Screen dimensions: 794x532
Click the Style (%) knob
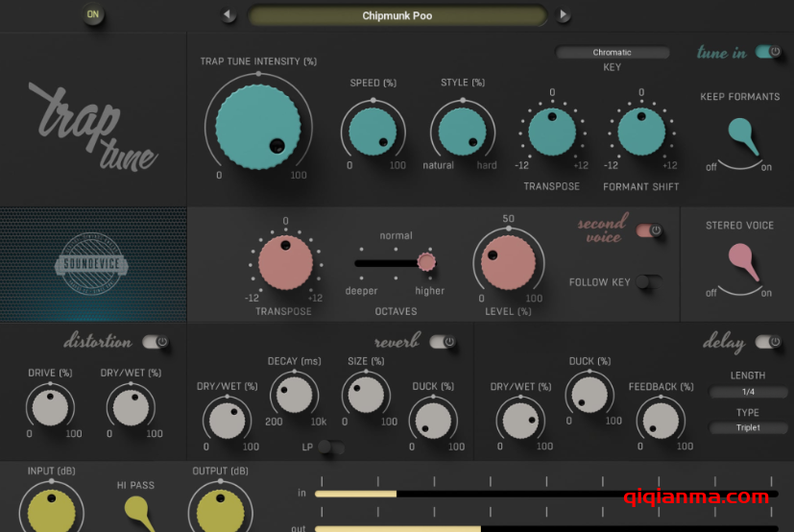coord(462,131)
